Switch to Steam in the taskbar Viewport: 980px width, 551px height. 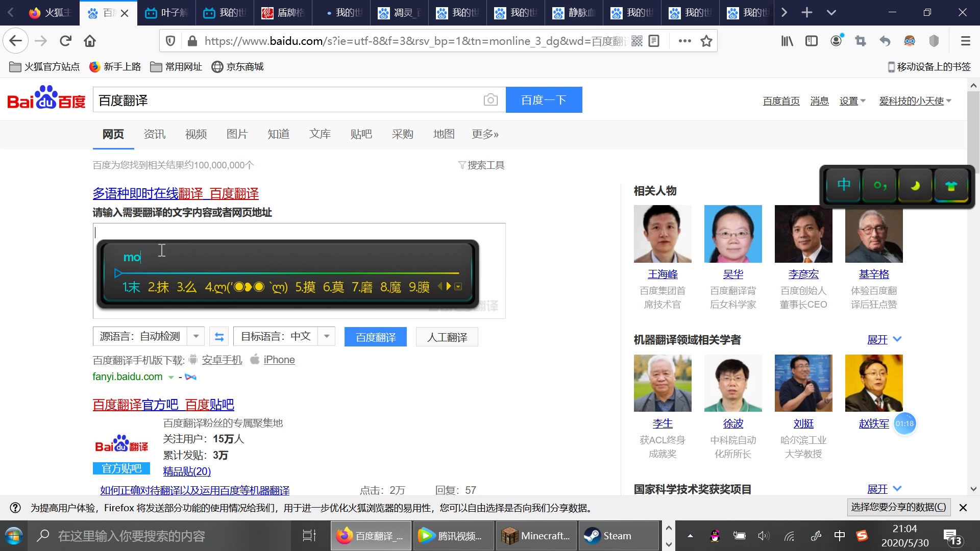pyautogui.click(x=619, y=536)
